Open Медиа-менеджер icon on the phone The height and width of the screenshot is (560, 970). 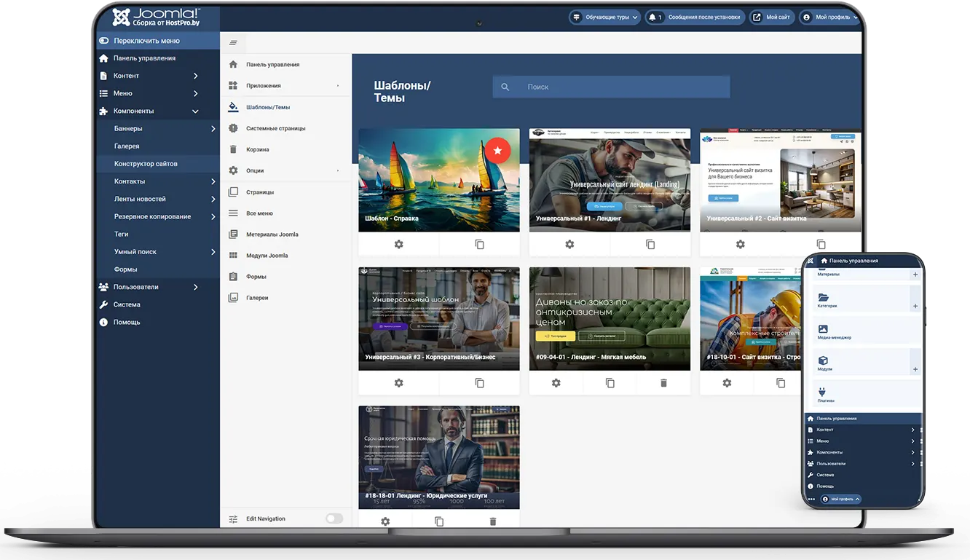[824, 329]
